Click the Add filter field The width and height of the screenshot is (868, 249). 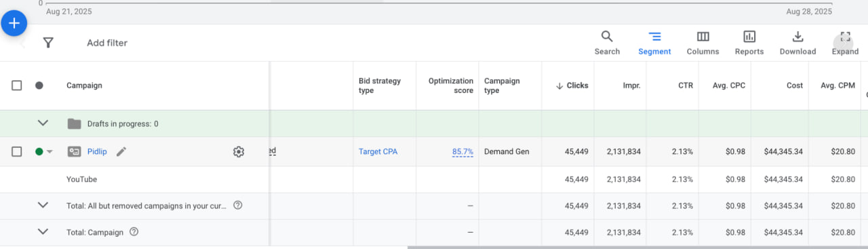coord(107,43)
